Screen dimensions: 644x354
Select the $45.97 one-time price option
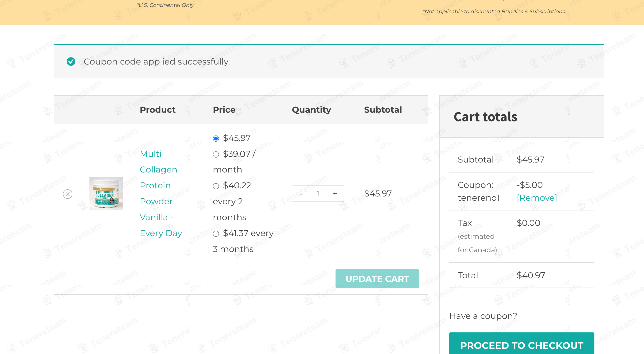point(216,139)
